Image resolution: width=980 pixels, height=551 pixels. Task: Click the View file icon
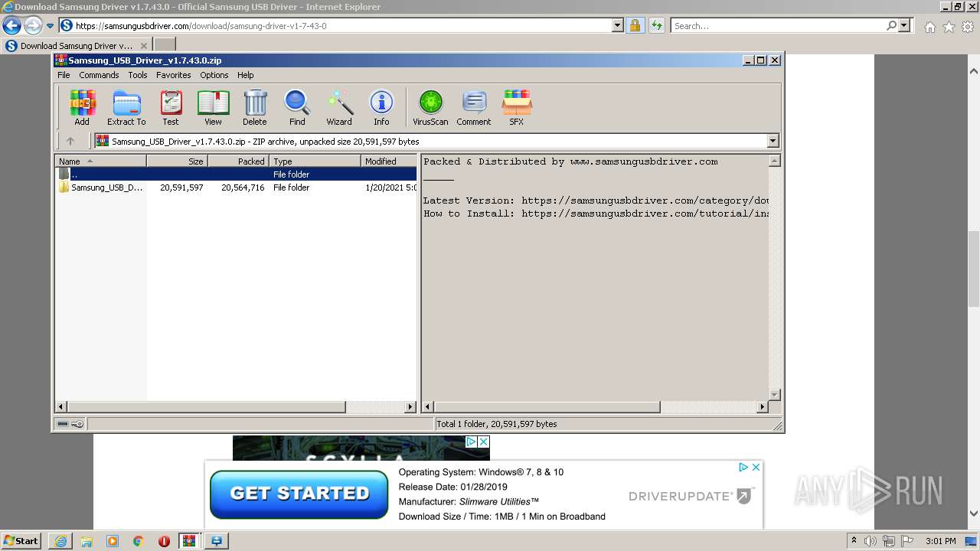click(213, 108)
